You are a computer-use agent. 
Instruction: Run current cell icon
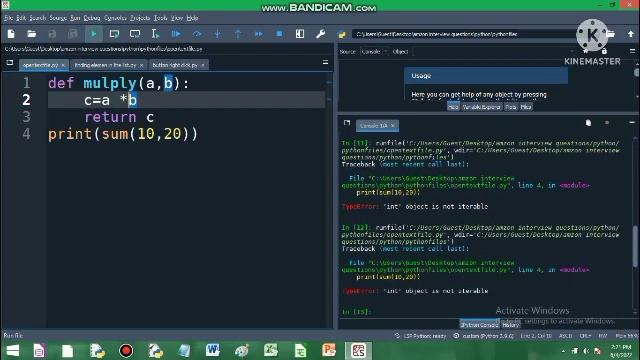click(x=114, y=34)
